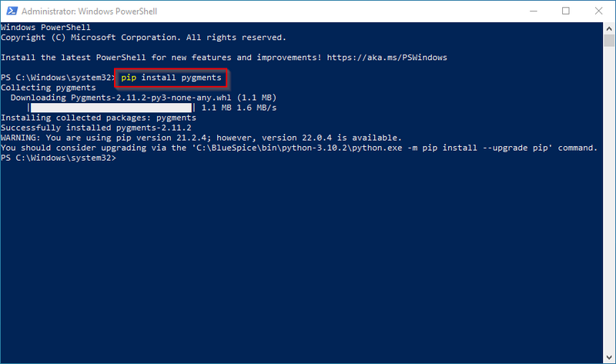Open the PowerShell title bar system icon

(x=9, y=11)
